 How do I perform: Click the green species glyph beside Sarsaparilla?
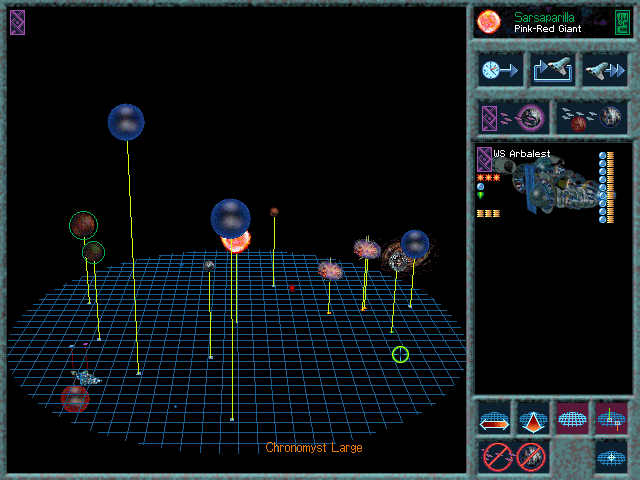coord(623,22)
